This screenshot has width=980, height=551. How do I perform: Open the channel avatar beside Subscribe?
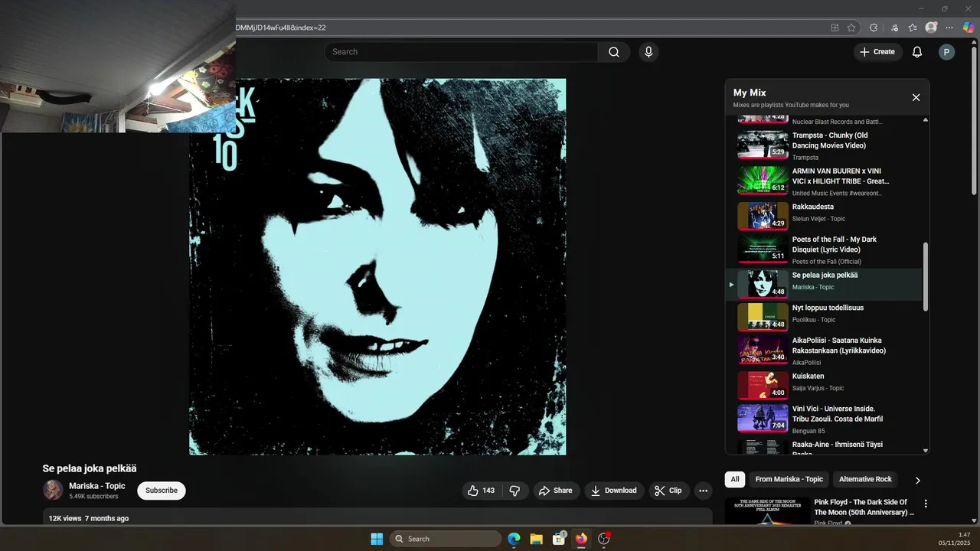point(53,490)
